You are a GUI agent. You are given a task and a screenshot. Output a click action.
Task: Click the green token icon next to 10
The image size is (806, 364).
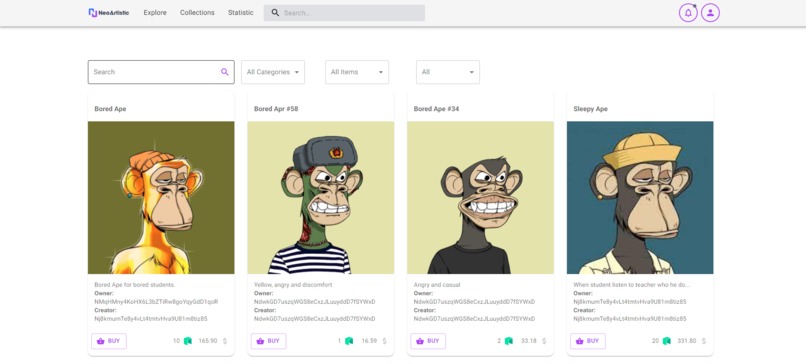[188, 341]
